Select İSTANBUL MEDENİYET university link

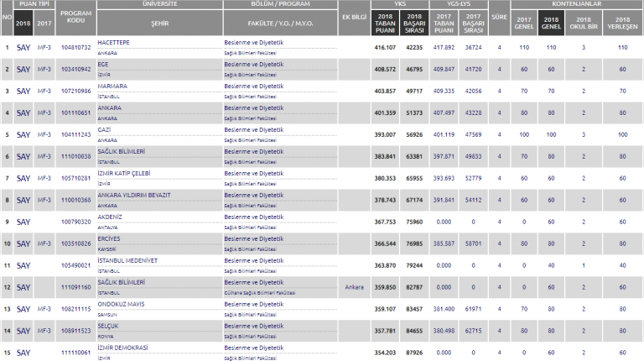tap(131, 259)
